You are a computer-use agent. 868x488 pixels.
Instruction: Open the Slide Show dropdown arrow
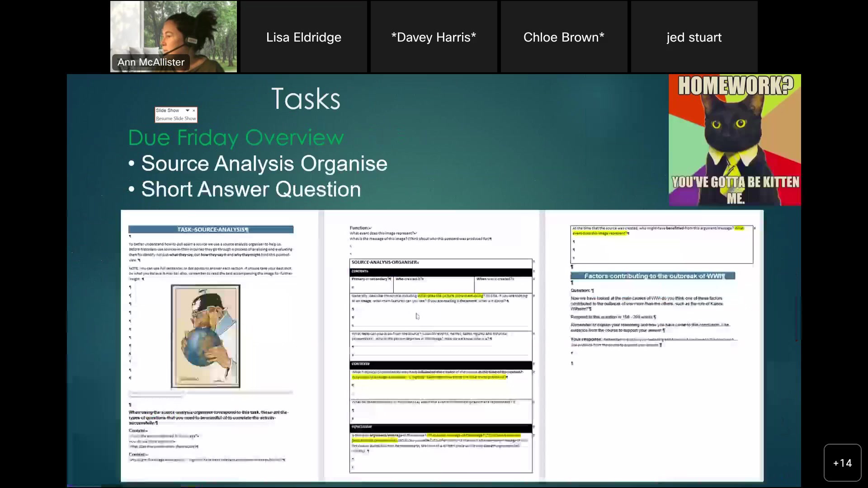click(187, 110)
